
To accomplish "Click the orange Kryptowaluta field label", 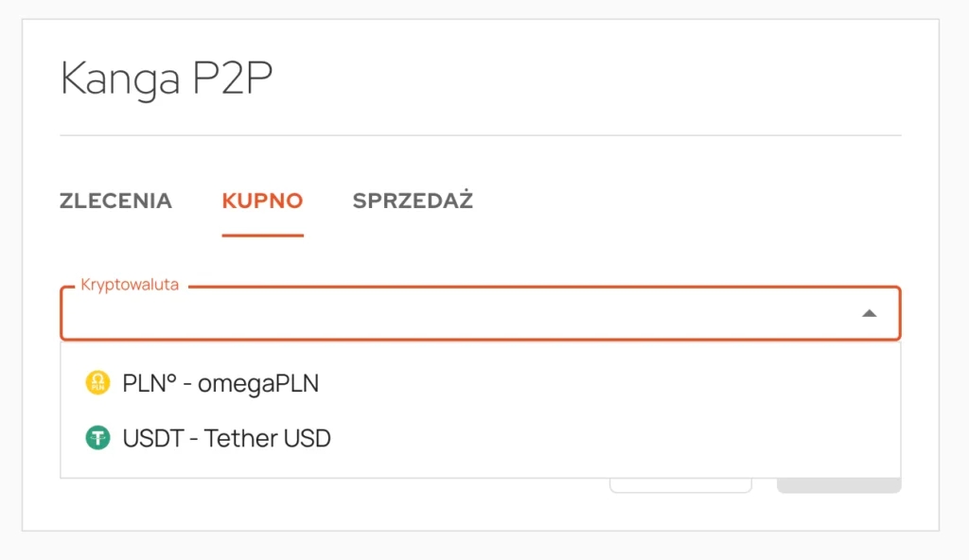I will [x=130, y=285].
